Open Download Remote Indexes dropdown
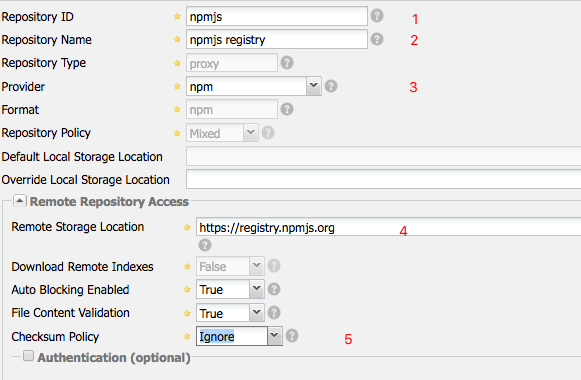 coord(257,266)
